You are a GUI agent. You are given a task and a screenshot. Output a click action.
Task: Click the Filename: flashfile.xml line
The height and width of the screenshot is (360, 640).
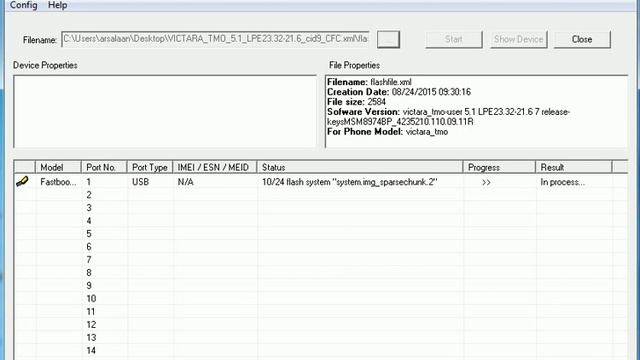pos(369,82)
